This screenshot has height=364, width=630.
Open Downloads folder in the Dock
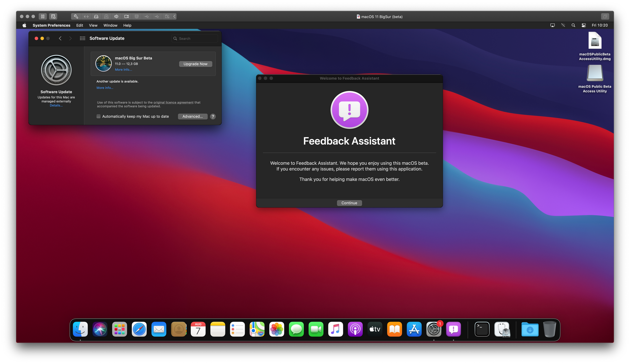click(530, 329)
